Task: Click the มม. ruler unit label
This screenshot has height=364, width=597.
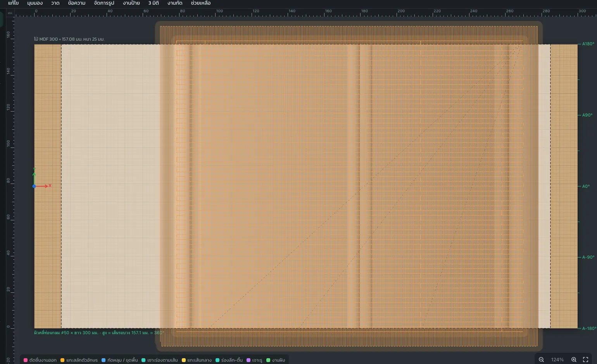Action: [x=10, y=13]
